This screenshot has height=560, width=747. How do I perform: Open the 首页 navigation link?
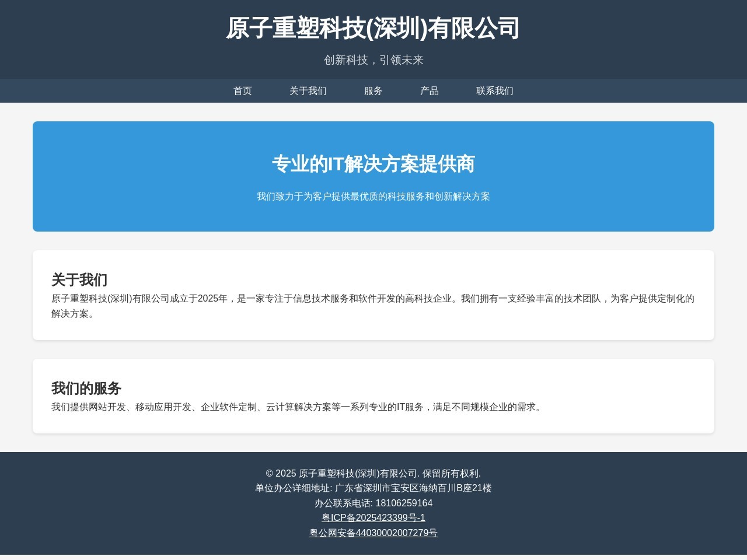point(243,91)
